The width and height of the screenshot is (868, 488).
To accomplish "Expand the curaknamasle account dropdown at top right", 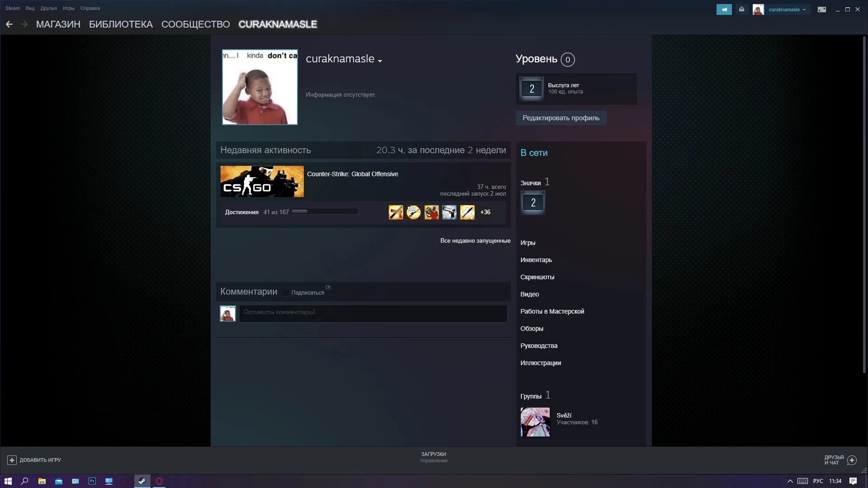I will click(x=787, y=9).
